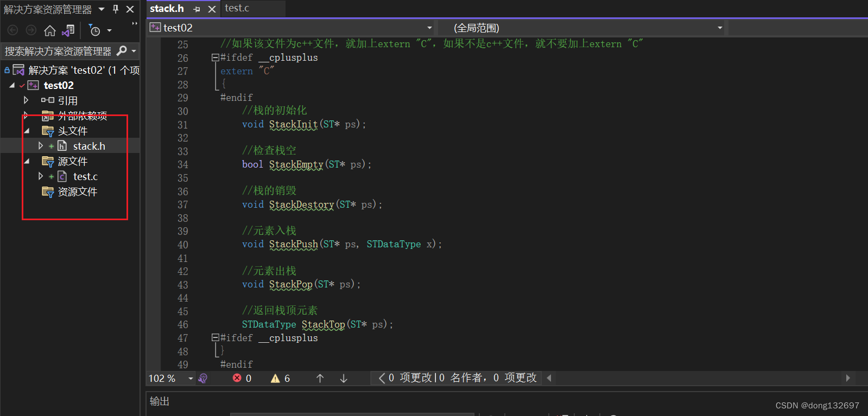Collapse the 源文件 folder
This screenshot has width=868, height=416.
27,161
